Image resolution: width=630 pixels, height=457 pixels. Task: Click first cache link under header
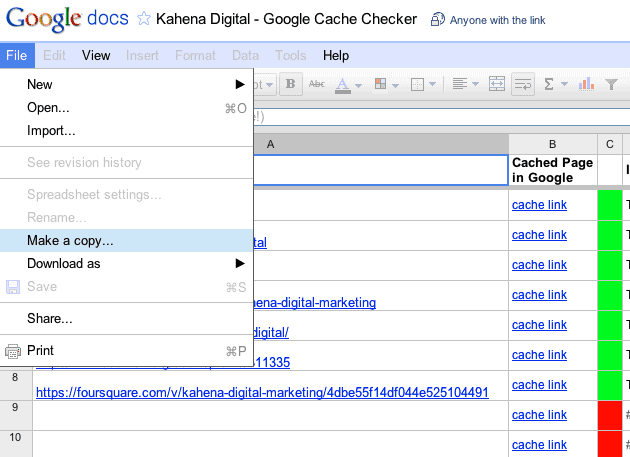click(539, 205)
